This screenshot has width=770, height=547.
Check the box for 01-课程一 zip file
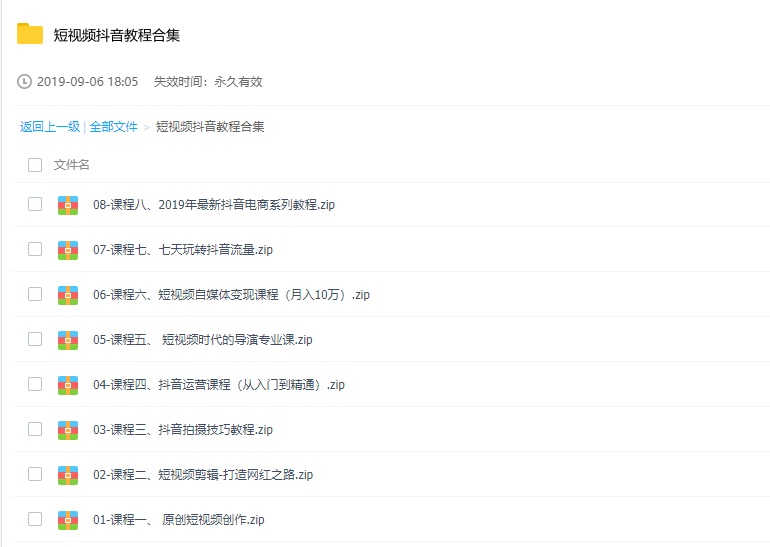coord(35,519)
